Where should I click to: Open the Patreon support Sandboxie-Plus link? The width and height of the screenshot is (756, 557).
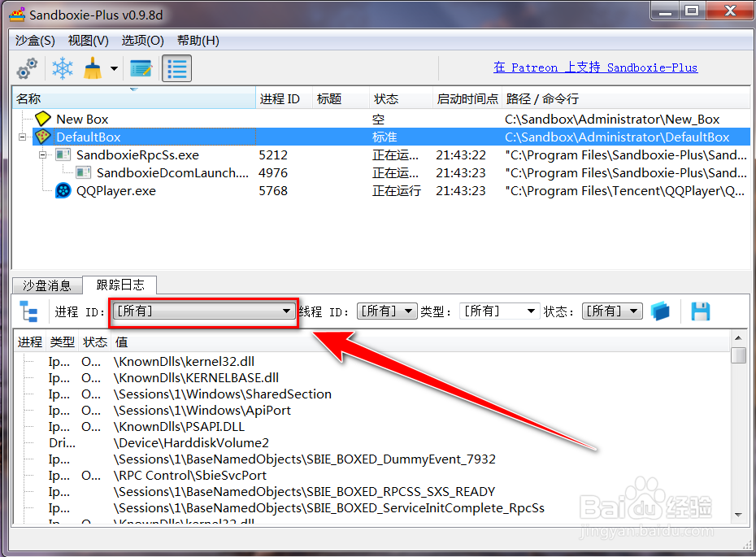(595, 67)
